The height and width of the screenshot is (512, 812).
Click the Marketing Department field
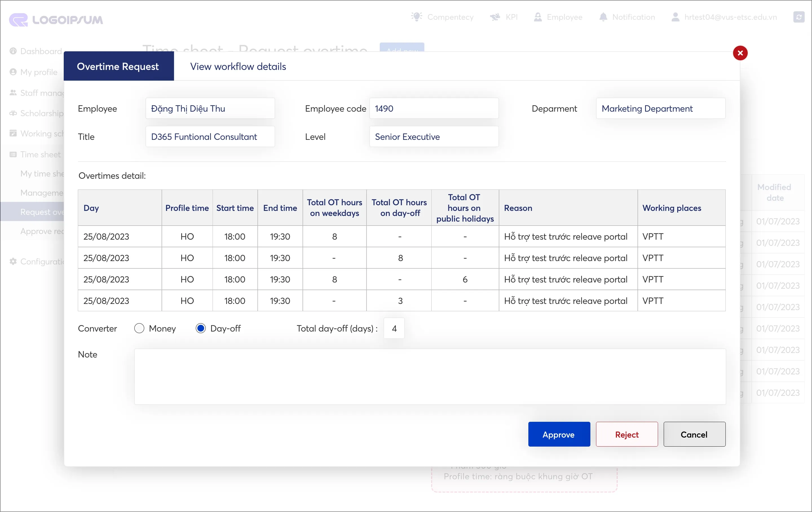pos(660,109)
